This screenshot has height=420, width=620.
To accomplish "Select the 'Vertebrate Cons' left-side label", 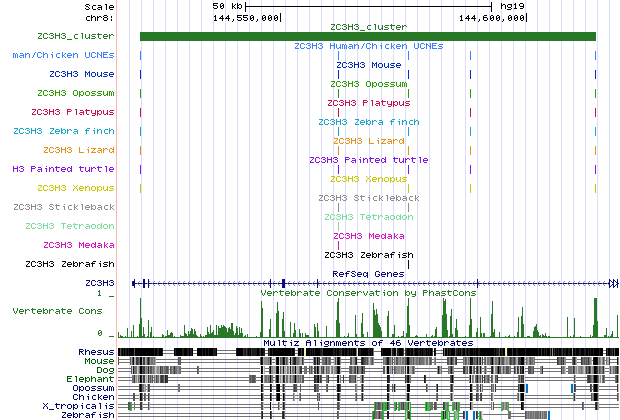I will coord(57,311).
